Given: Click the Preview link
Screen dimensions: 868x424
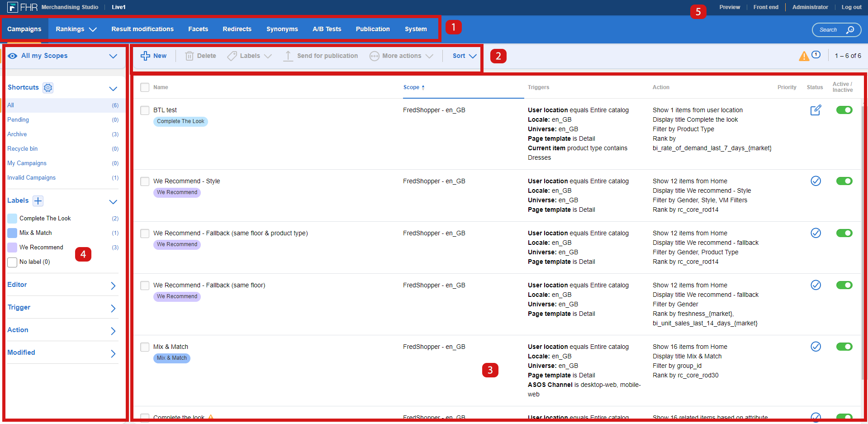Looking at the screenshot, I should tap(730, 7).
